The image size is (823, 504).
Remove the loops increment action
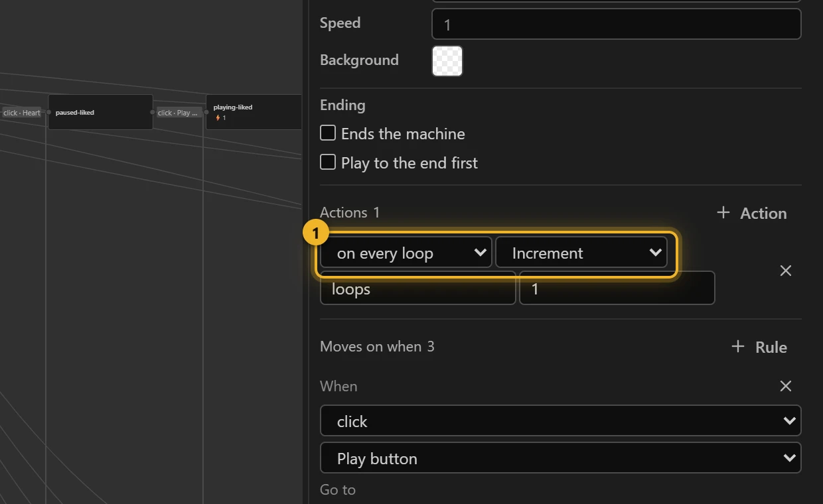click(x=786, y=271)
